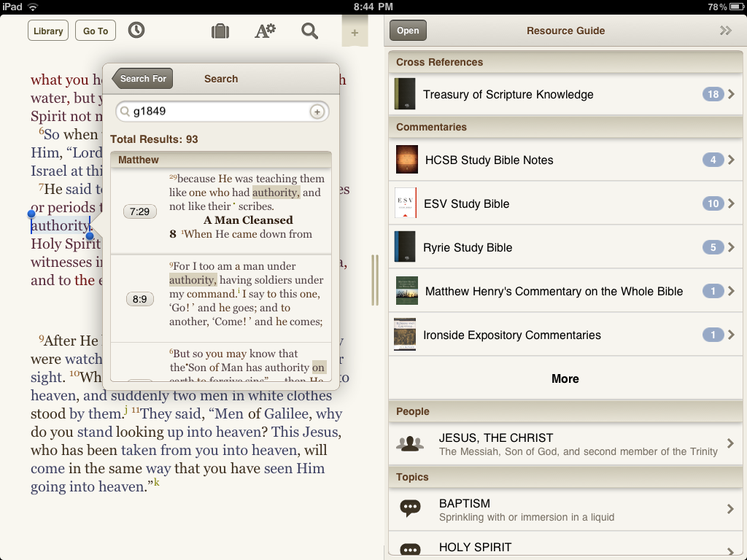Tap the people group icon
Viewport: 747px width, 560px height.
410,443
